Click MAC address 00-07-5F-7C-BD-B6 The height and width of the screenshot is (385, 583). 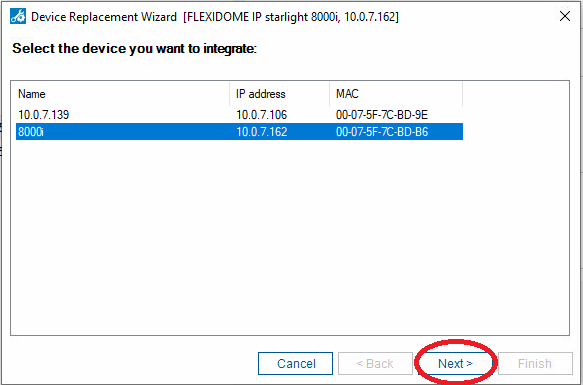click(x=382, y=132)
